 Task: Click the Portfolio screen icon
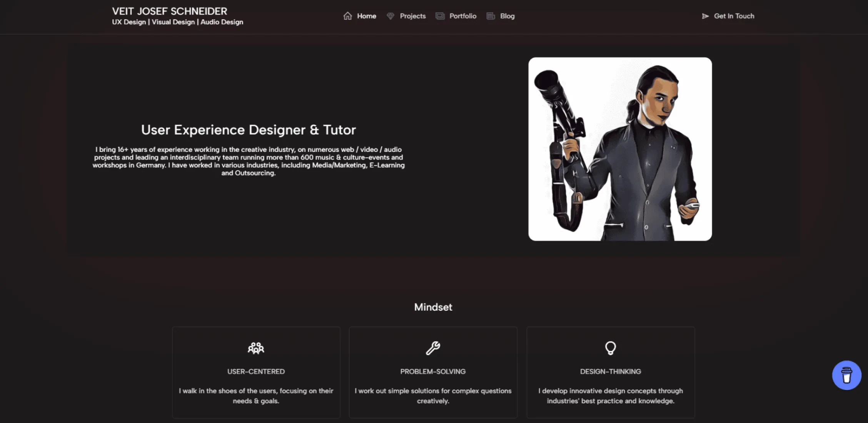(440, 16)
